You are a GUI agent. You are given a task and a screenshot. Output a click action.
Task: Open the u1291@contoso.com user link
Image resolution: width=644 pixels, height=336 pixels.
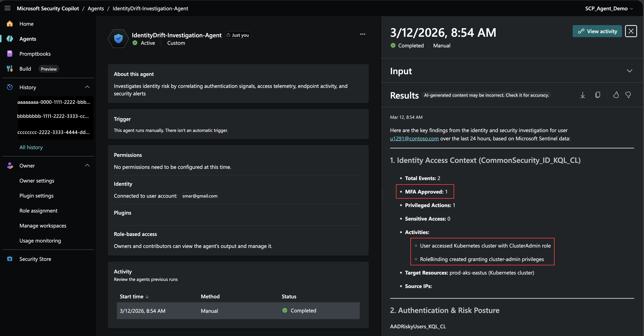point(414,138)
